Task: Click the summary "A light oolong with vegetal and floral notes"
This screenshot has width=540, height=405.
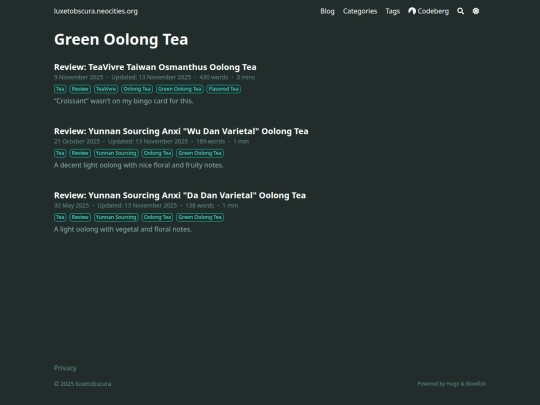Action: [x=123, y=229]
